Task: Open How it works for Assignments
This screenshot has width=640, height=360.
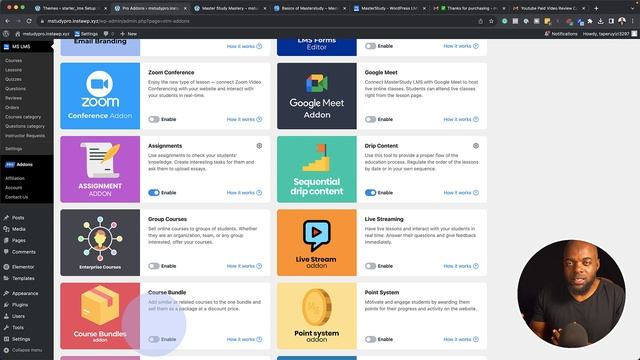Action: (244, 193)
